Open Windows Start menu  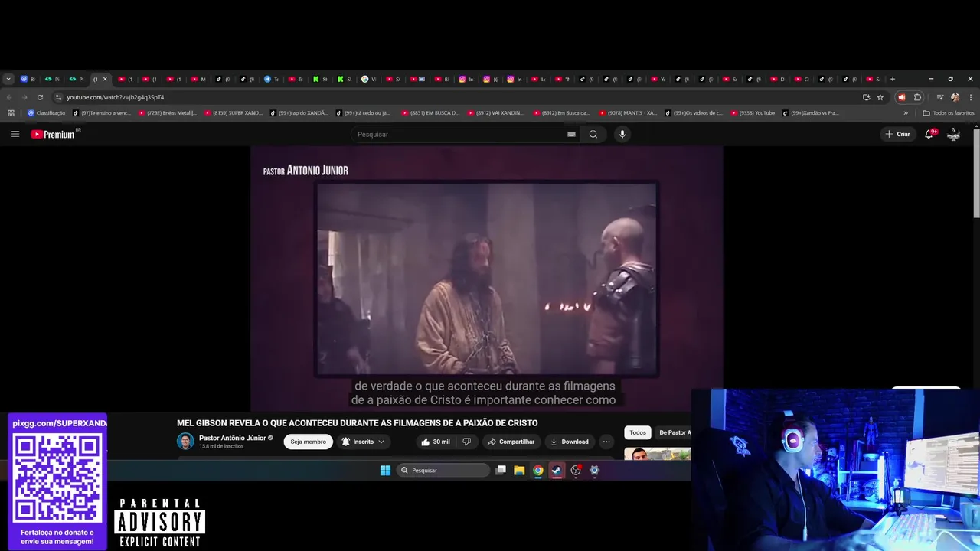pyautogui.click(x=385, y=470)
